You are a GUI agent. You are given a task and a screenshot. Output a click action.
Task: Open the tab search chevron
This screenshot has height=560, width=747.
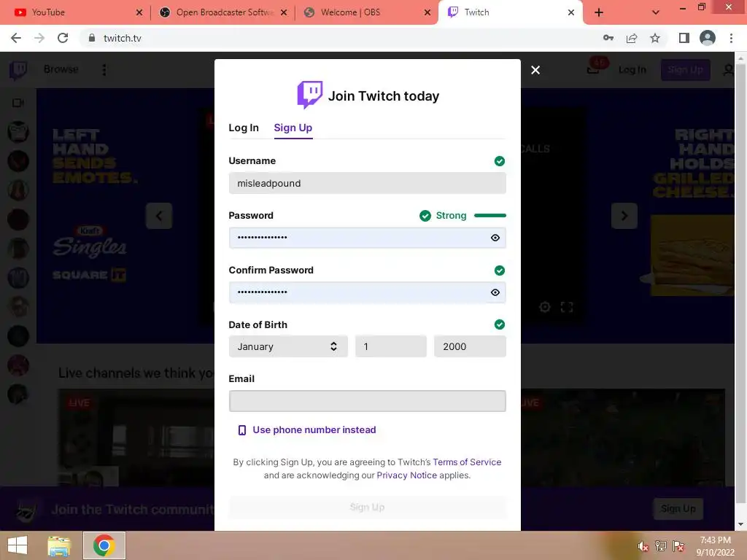(x=656, y=12)
